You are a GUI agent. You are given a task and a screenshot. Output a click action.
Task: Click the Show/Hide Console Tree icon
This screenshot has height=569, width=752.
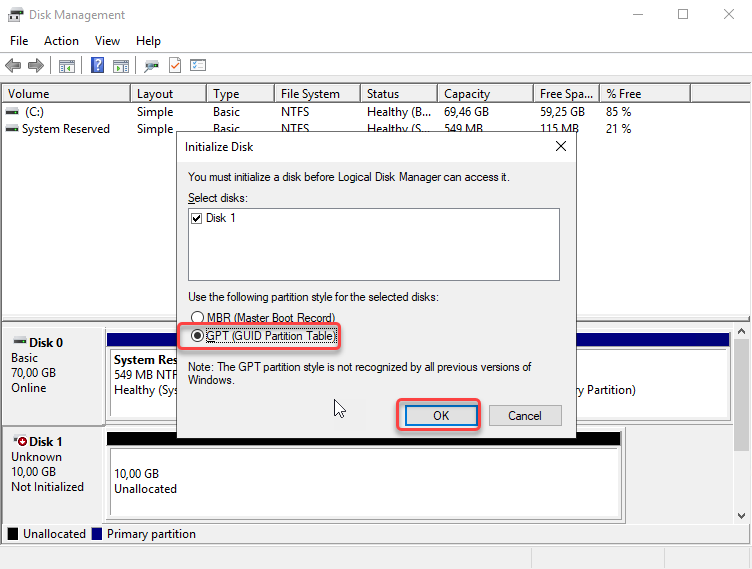(x=67, y=66)
